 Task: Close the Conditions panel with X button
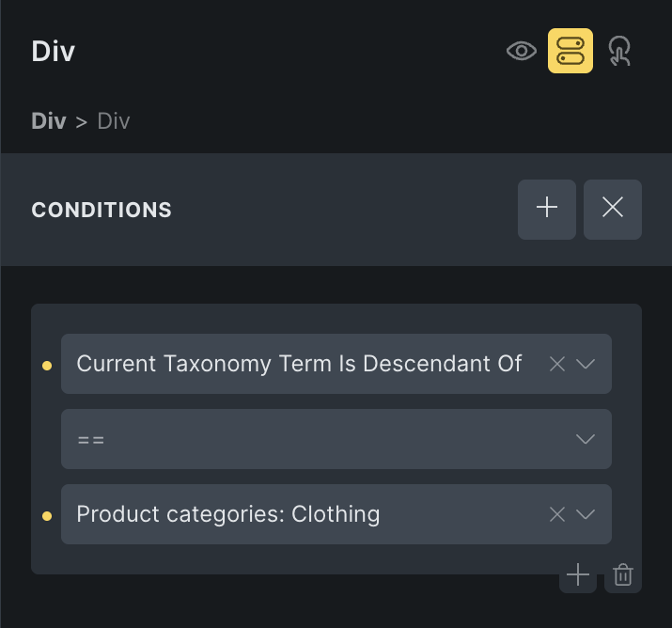[x=613, y=210]
